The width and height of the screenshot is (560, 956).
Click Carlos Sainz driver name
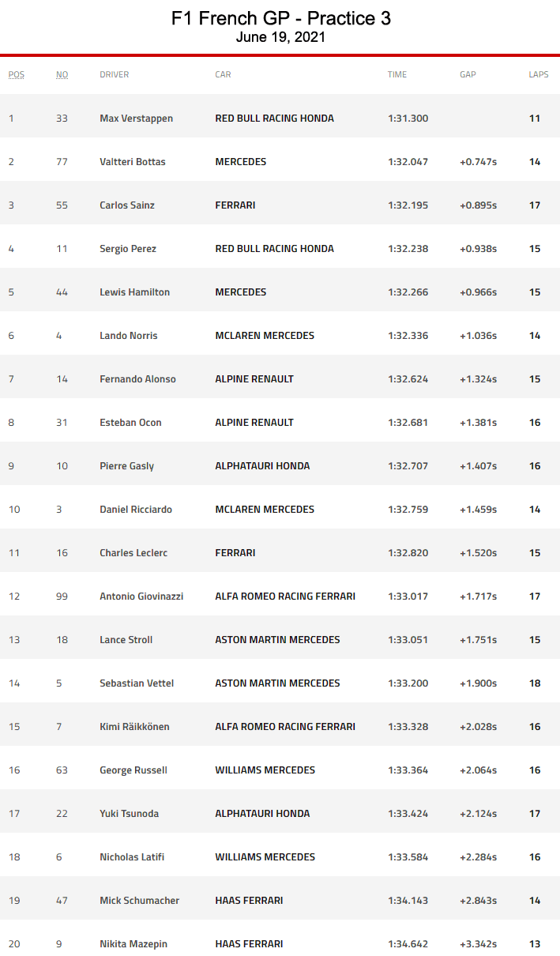126,205
